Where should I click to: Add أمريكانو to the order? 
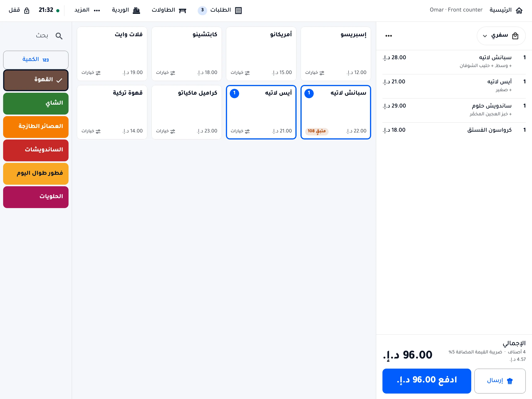261,53
